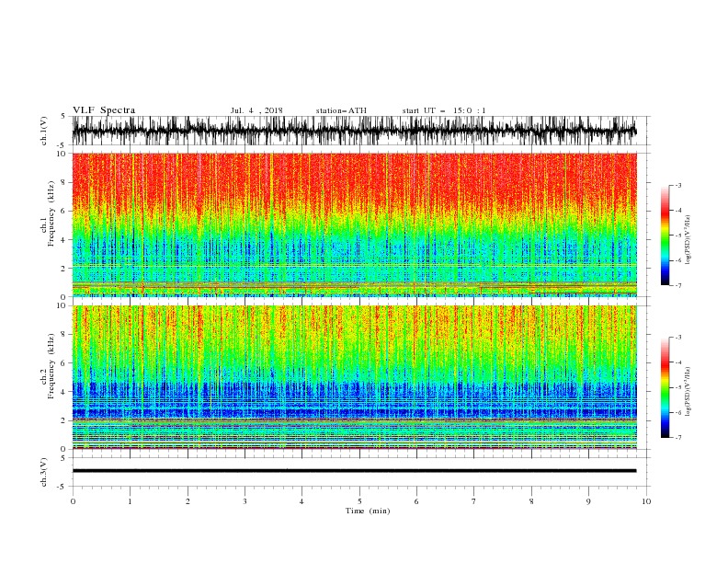
Task: Click the log(PSD) label beside ch.2 colorbar
Action: click(x=688, y=392)
